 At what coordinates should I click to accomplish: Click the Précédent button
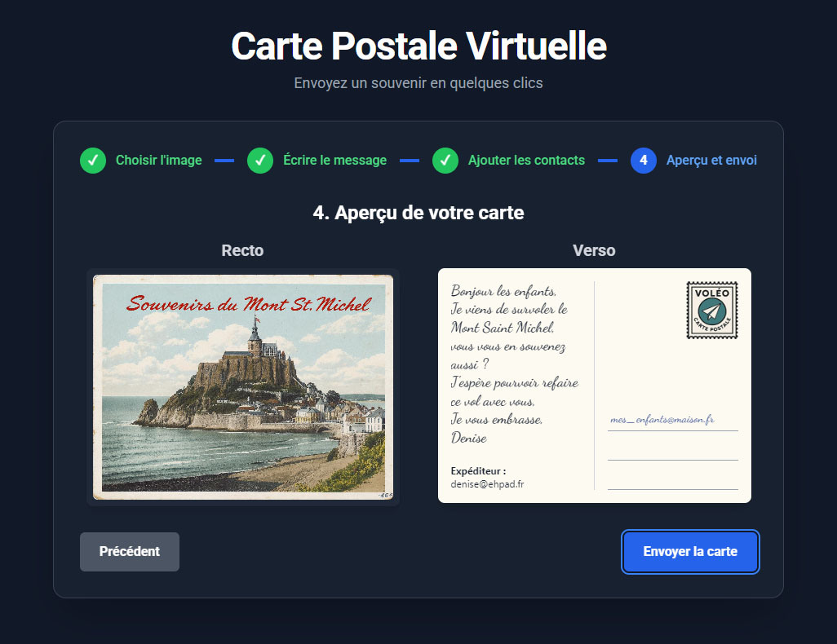tap(130, 552)
